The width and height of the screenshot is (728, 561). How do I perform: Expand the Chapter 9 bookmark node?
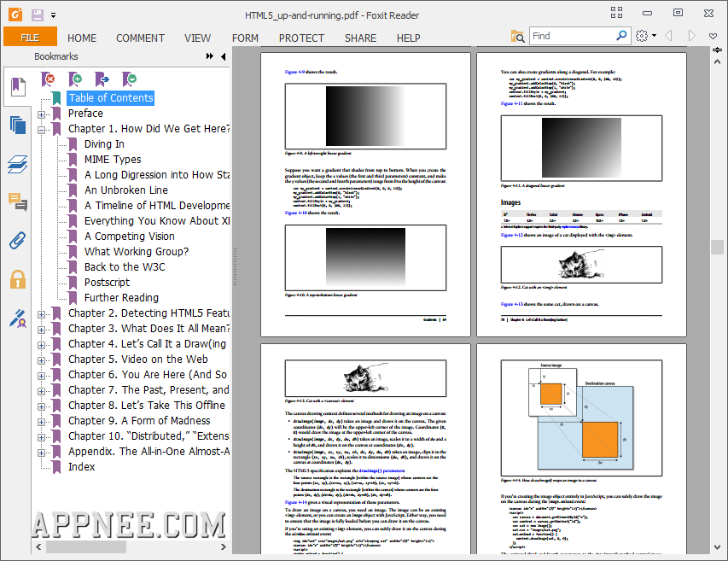point(41,422)
